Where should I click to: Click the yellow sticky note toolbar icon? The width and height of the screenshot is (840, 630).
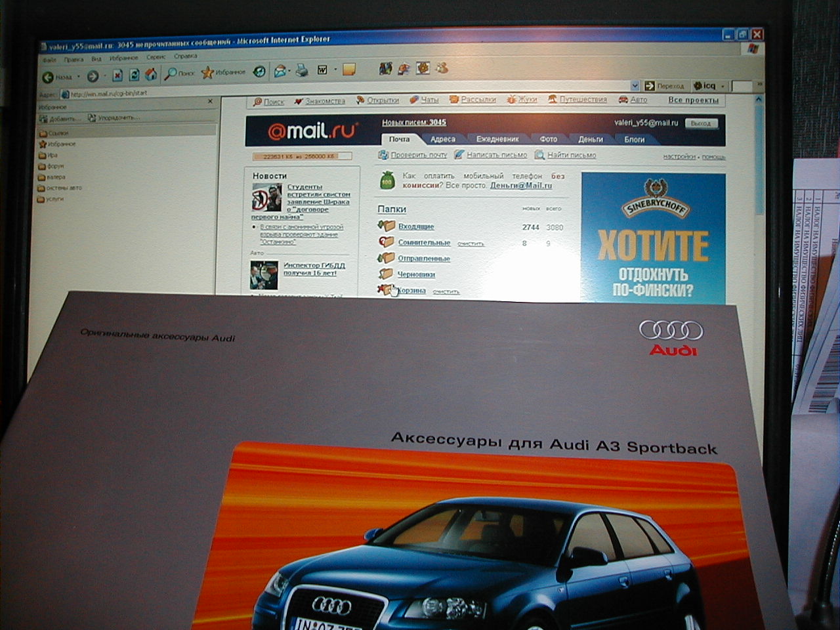point(348,69)
